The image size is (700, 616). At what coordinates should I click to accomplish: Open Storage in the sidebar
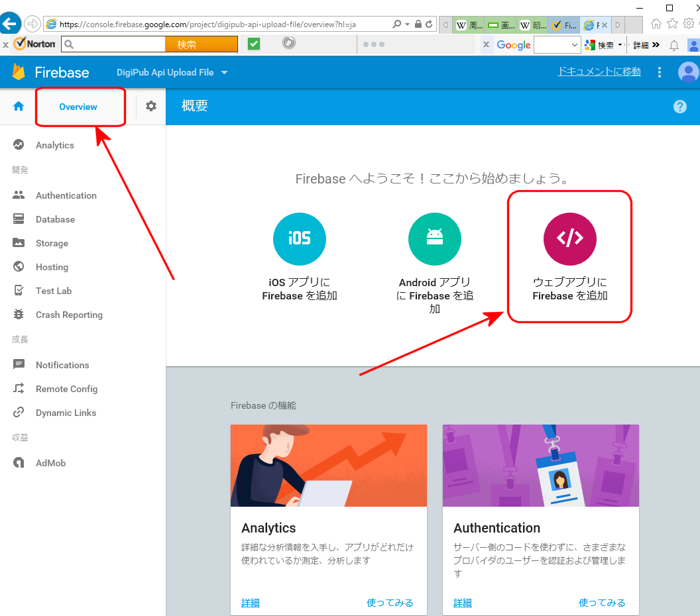pyautogui.click(x=52, y=243)
